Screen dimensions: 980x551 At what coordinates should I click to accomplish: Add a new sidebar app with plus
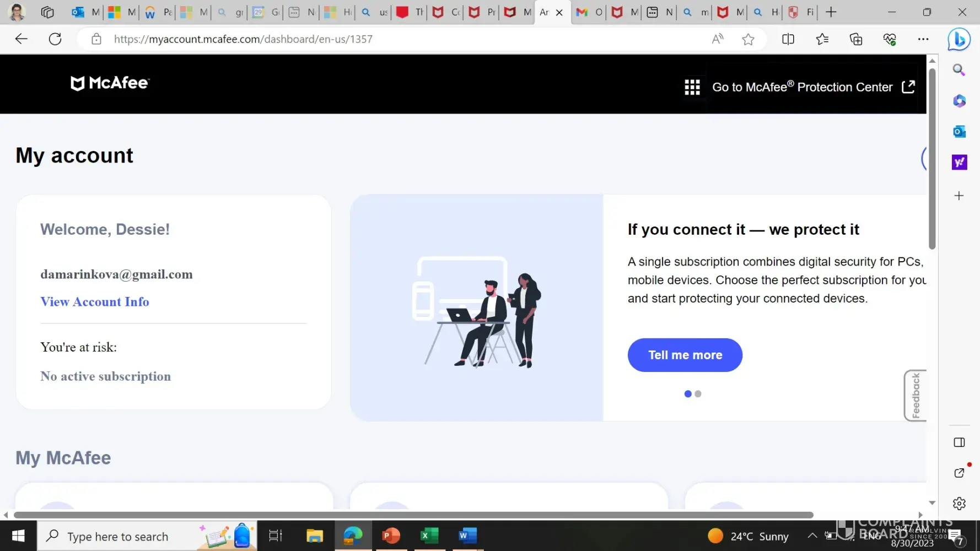point(959,196)
